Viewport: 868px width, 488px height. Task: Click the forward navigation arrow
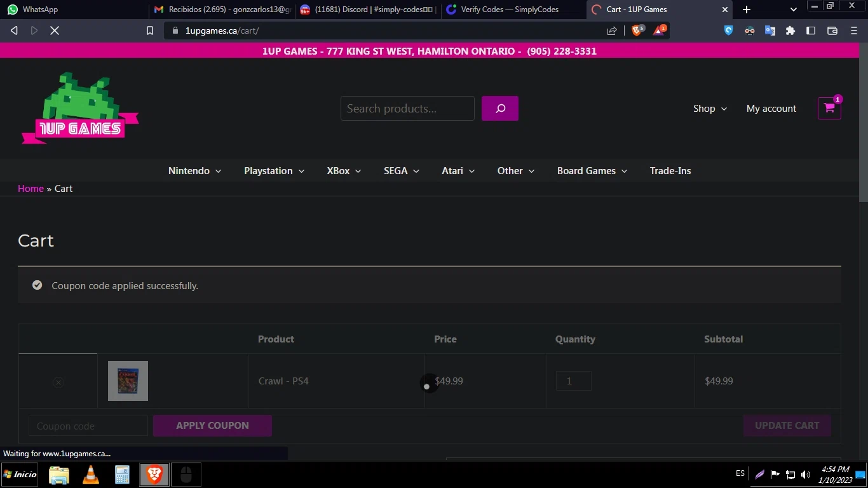pyautogui.click(x=34, y=30)
